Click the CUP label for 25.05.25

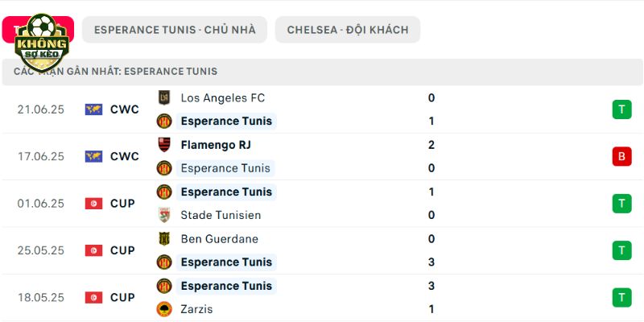point(122,250)
